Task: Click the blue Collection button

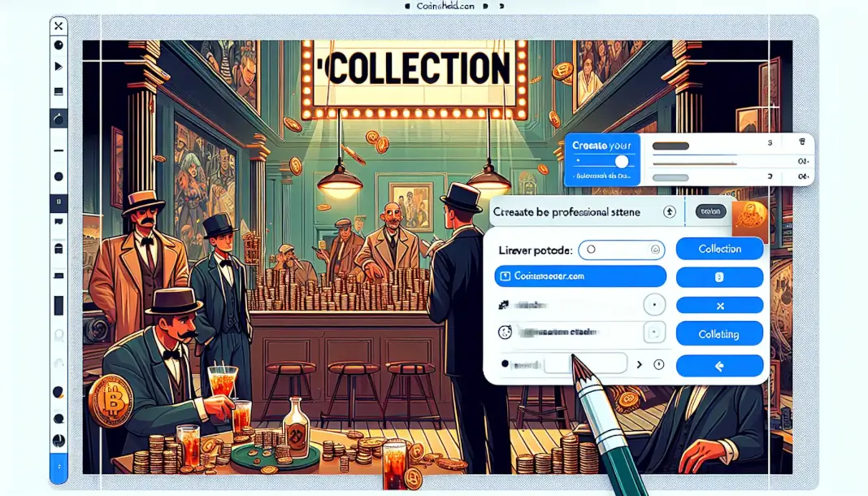Action: [719, 249]
